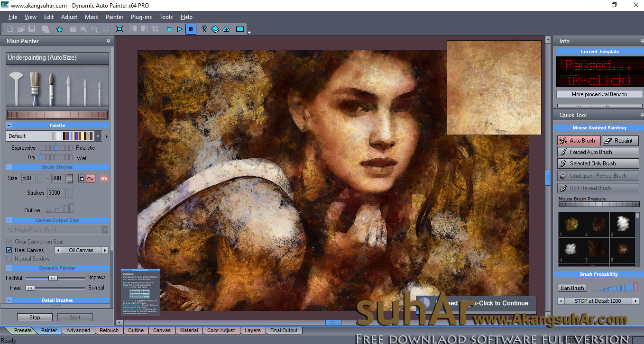Select the zoom magnifier toolbar icon
The height and width of the screenshot is (344, 644).
pyautogui.click(x=83, y=29)
